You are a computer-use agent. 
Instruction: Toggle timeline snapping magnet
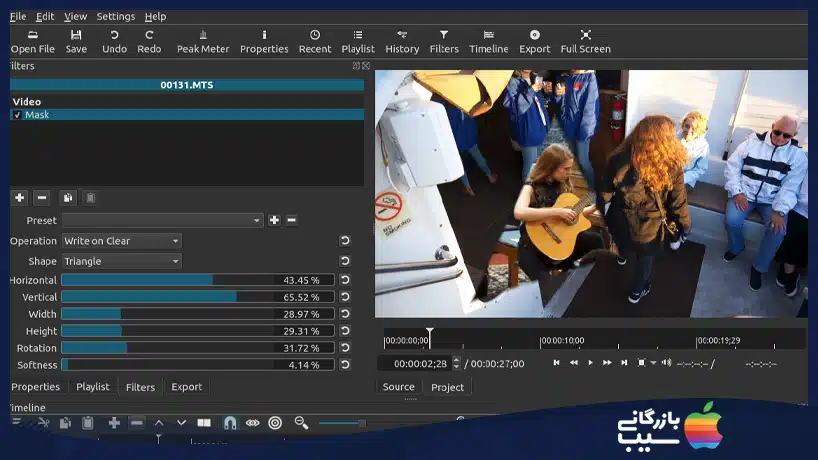tap(229, 423)
